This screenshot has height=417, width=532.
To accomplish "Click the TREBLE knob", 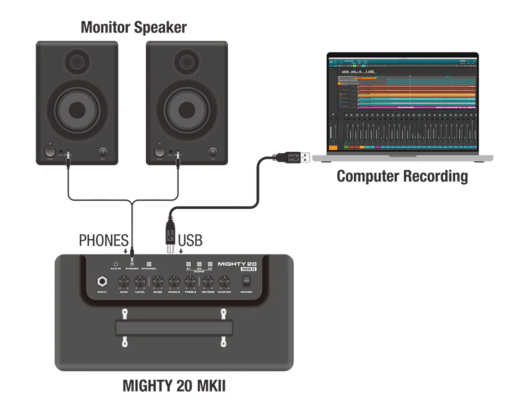I will [190, 282].
